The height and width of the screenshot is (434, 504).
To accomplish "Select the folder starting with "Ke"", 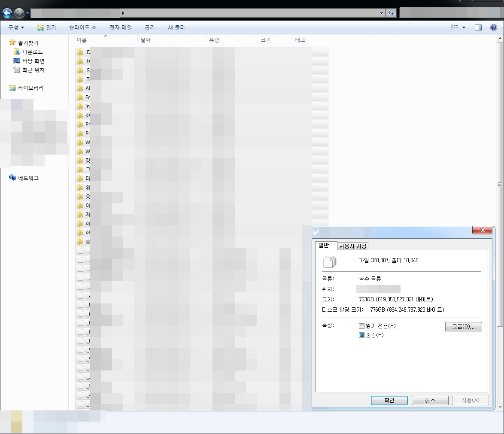I will click(x=201, y=115).
